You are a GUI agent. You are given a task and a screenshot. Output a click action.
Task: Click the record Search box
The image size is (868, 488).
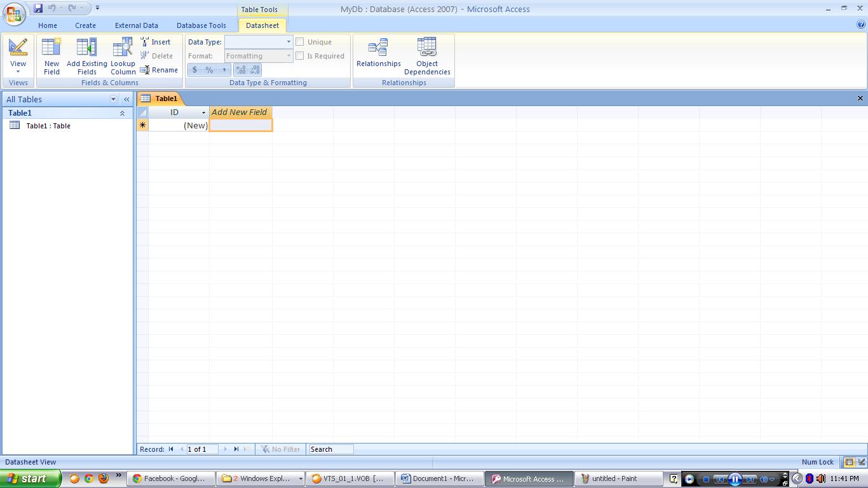330,449
